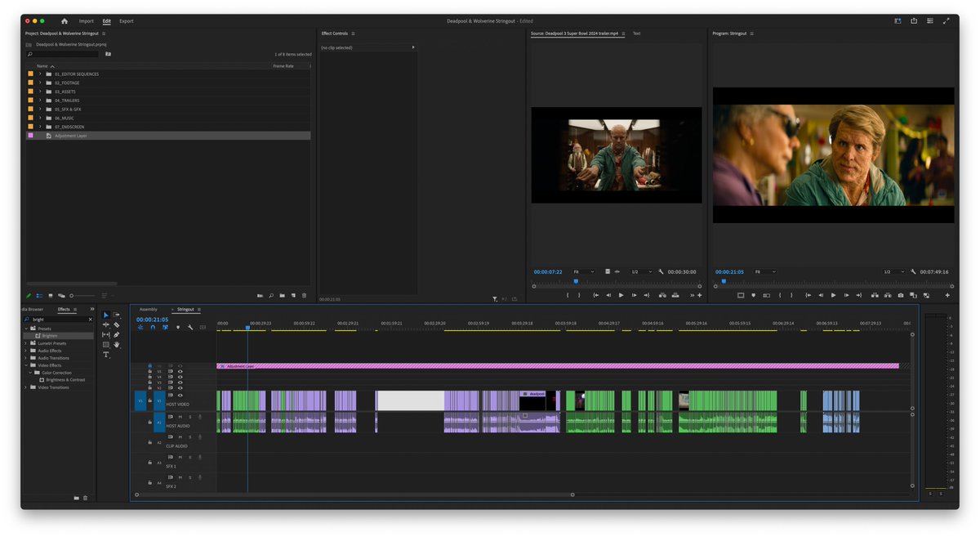Screen dimensions: 980x537
Task: Open Source monitor Fit zoom dropdown
Action: coord(583,271)
